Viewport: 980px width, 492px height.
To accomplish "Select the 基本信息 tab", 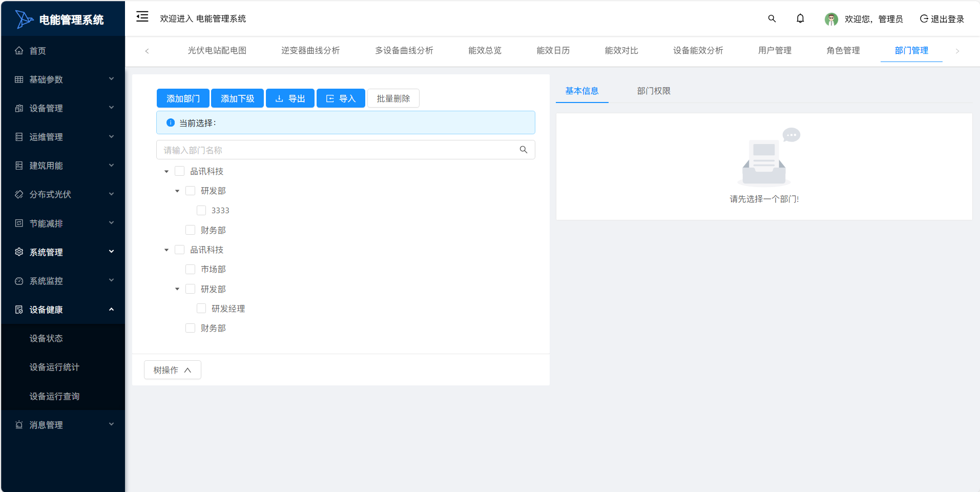I will [x=582, y=91].
